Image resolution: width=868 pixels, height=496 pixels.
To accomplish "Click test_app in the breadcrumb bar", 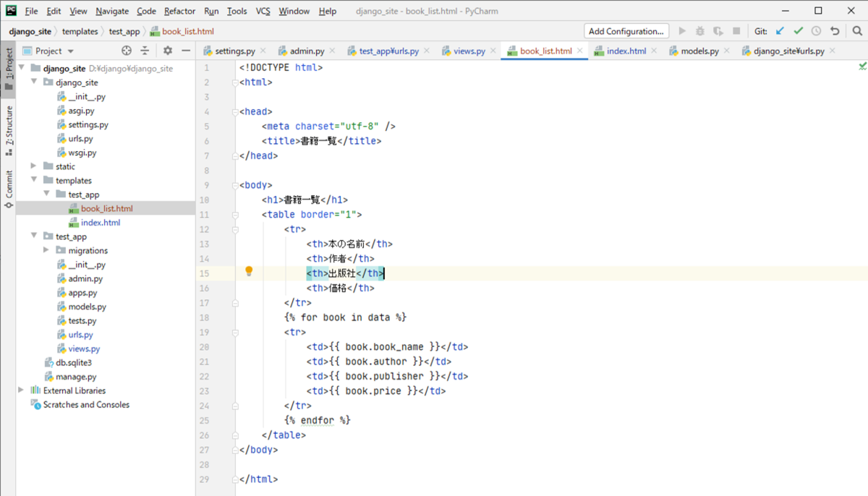I will [124, 32].
